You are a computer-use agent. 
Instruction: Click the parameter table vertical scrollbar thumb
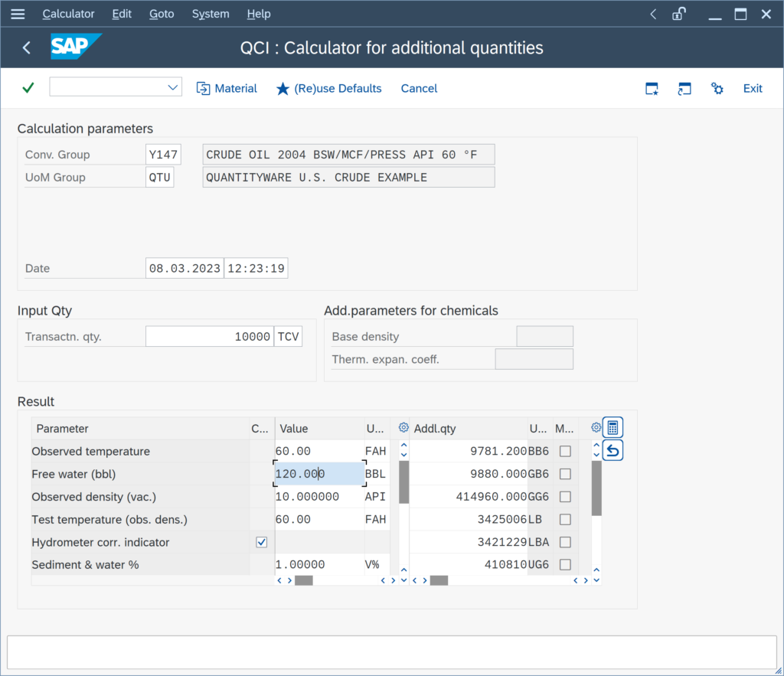point(404,482)
